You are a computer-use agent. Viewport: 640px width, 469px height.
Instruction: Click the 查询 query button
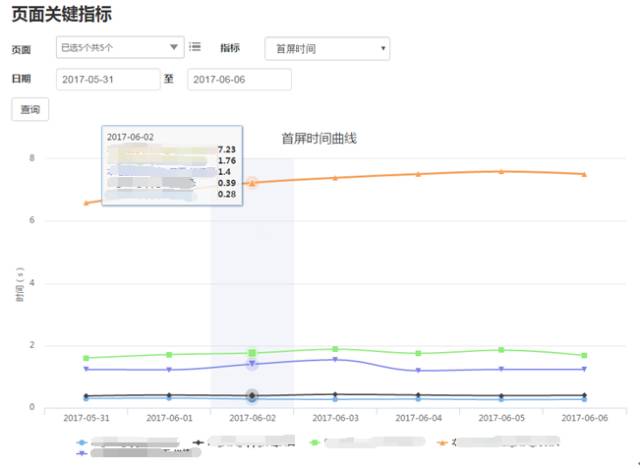30,110
